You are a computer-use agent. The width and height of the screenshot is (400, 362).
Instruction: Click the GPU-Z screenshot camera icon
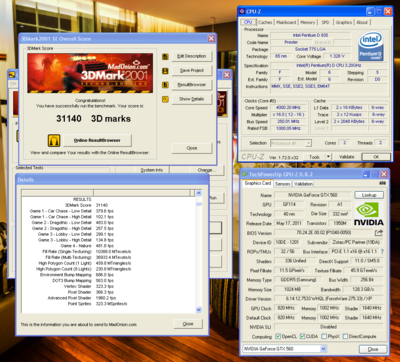pyautogui.click(x=382, y=183)
